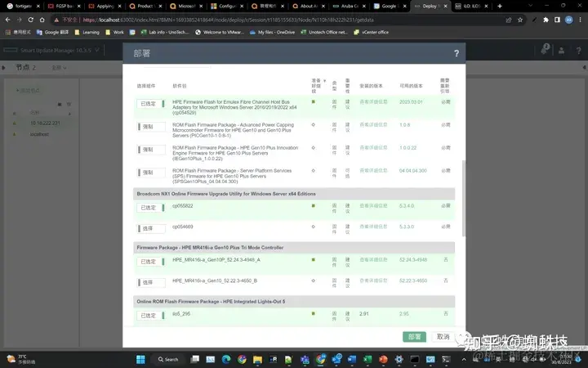
Task: Open the Chrome three-dot menu
Action: coord(580,20)
